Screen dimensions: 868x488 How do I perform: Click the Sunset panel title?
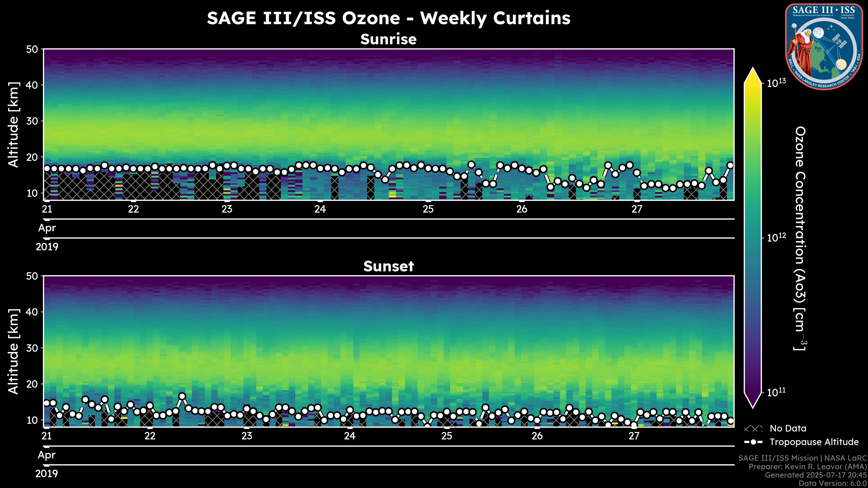[x=389, y=266]
